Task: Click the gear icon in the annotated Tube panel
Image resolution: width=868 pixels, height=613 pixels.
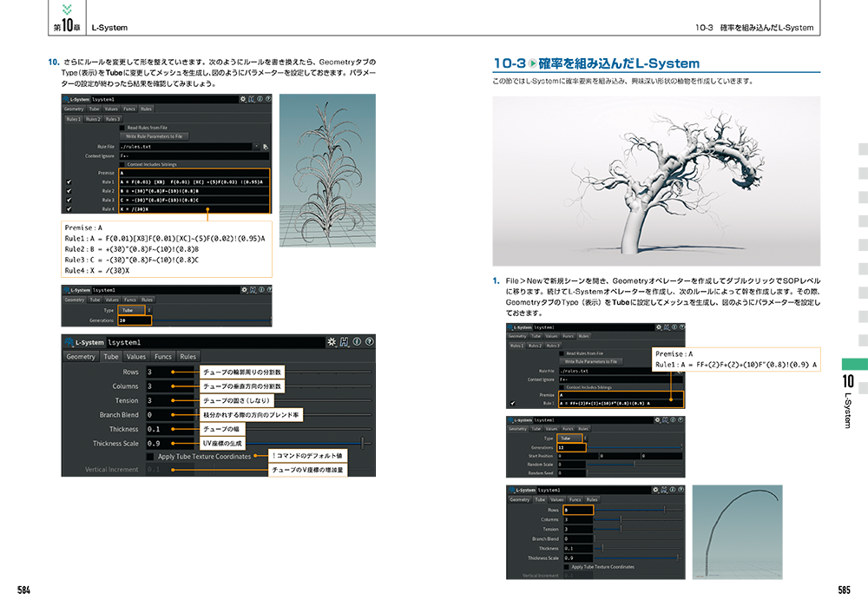Action: pos(332,341)
